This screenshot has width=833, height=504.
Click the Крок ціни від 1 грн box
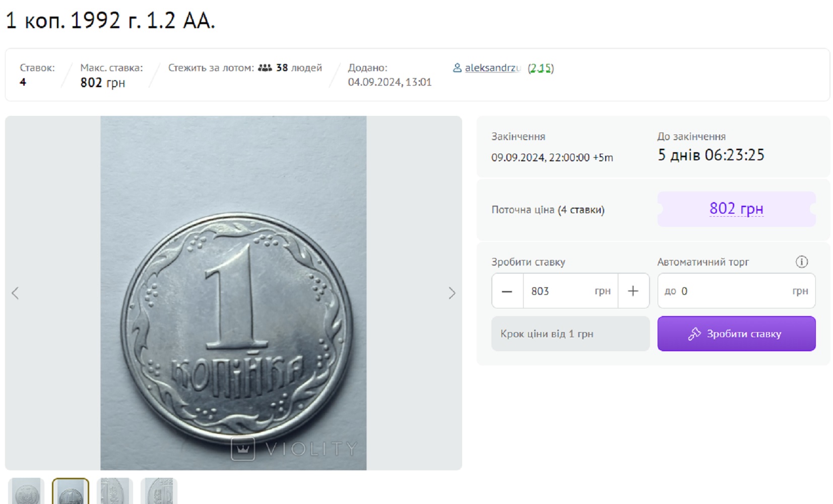(570, 334)
